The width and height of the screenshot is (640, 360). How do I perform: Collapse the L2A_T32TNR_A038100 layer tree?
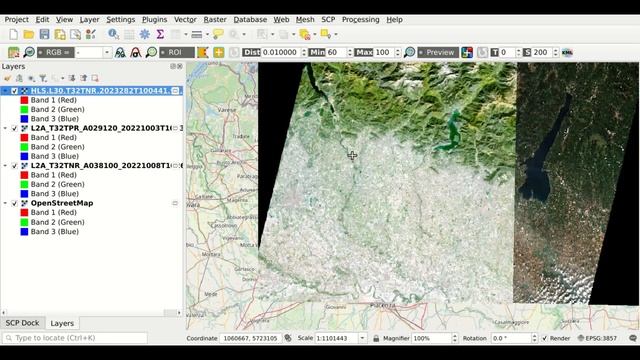(5, 166)
